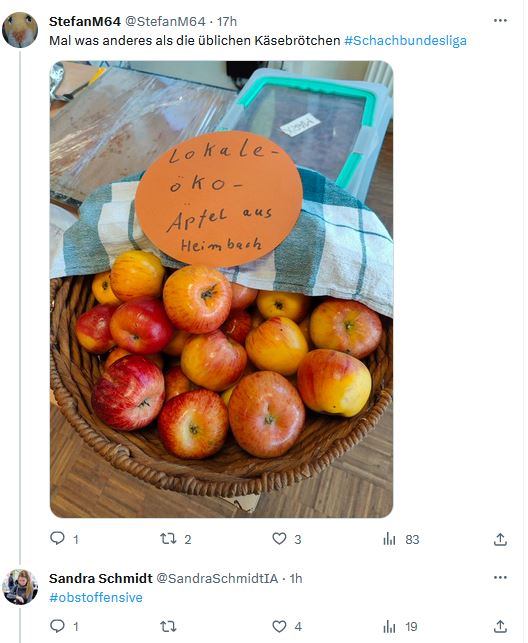Screen dimensions: 528x643
Task: Share StefanM64's tweet via share icon
Action: point(500,539)
